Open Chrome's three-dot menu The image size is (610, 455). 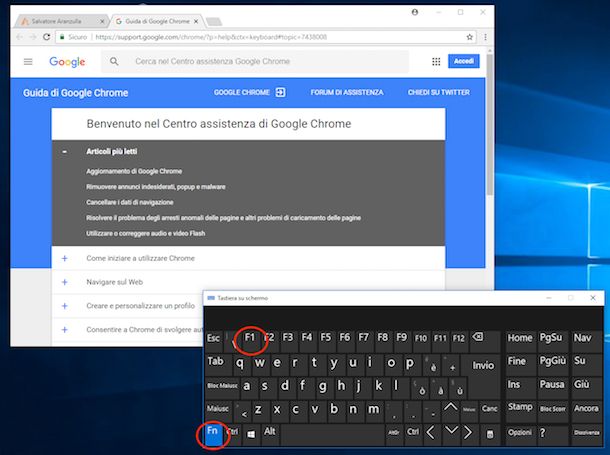[485, 37]
